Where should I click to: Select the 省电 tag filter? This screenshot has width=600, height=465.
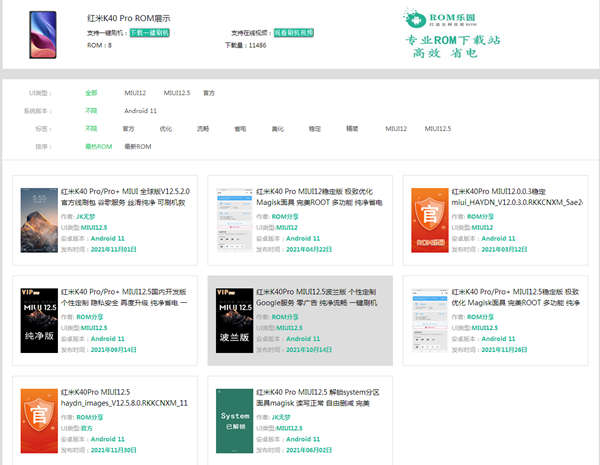(240, 128)
